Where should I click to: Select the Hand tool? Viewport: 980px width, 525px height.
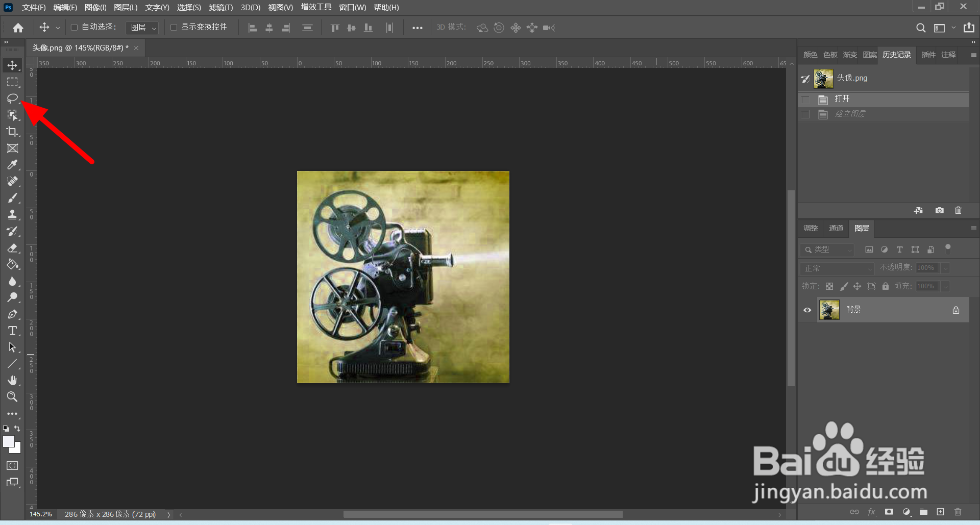pos(12,381)
